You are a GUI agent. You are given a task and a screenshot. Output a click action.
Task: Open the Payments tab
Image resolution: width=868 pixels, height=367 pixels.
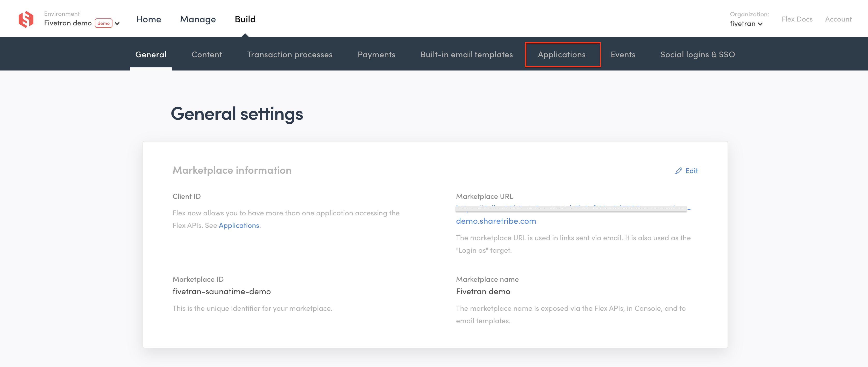376,55
